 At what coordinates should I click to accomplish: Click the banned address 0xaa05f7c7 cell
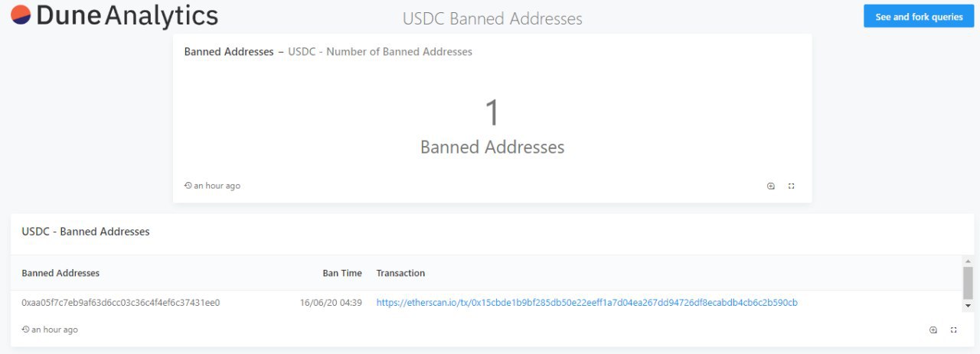point(121,303)
